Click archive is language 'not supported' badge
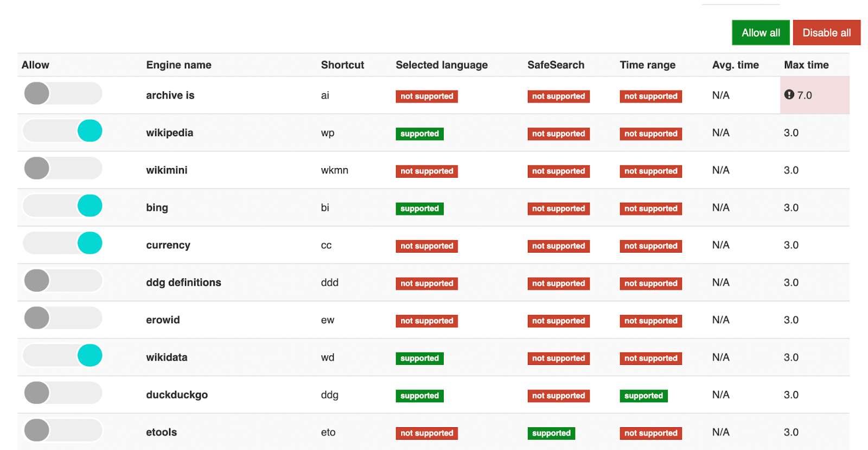 click(426, 96)
